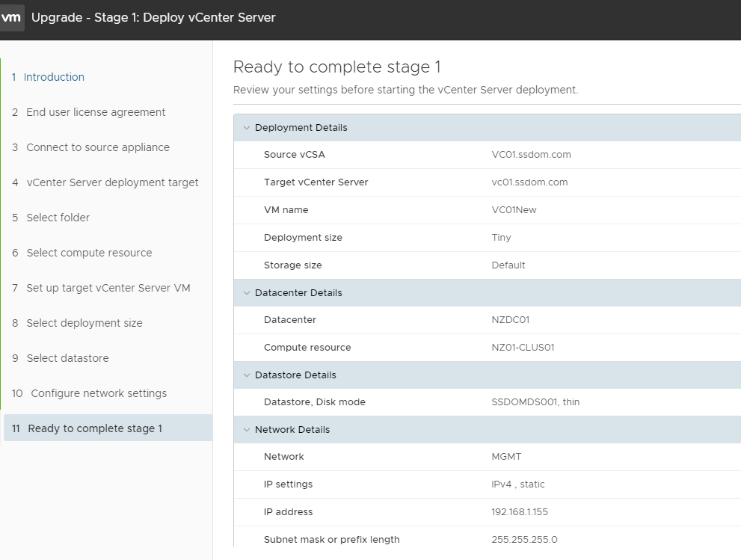Open step 5 Select folder
Screen dimensions: 741x560
point(51,218)
